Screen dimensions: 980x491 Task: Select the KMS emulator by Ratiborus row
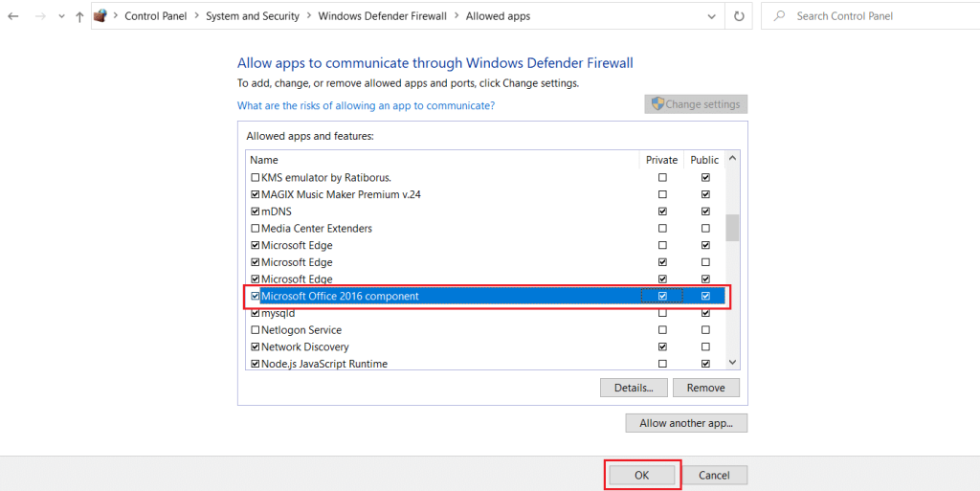point(485,177)
